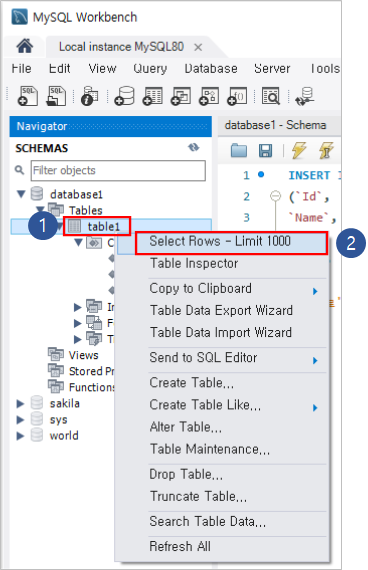Click the MySQL Workbench dolphin logo
Viewport: 368px width, 570px height.
coord(20,17)
